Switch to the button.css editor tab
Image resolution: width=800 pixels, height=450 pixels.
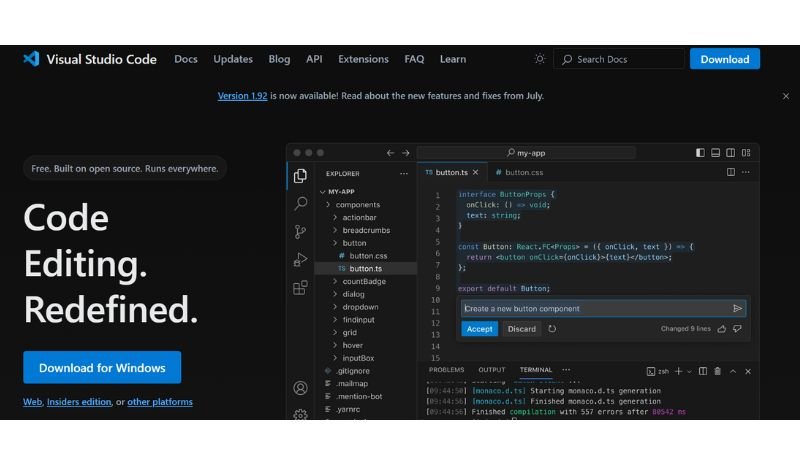(x=519, y=172)
